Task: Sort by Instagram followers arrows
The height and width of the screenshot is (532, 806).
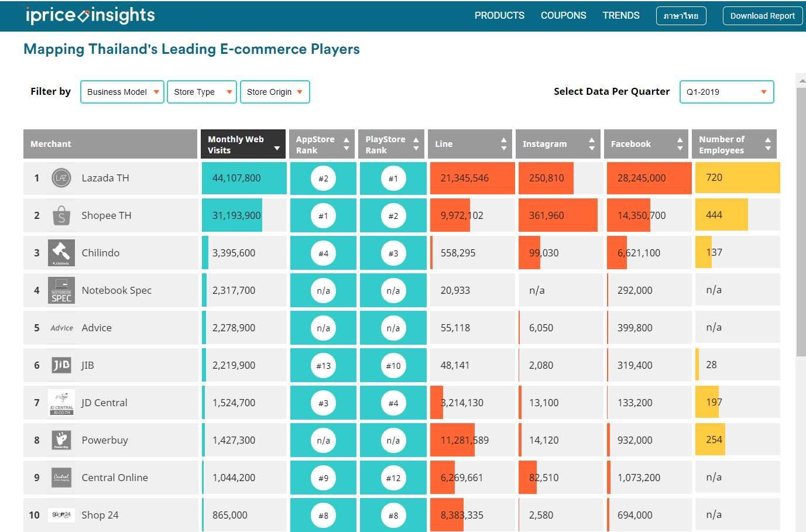Action: click(592, 144)
